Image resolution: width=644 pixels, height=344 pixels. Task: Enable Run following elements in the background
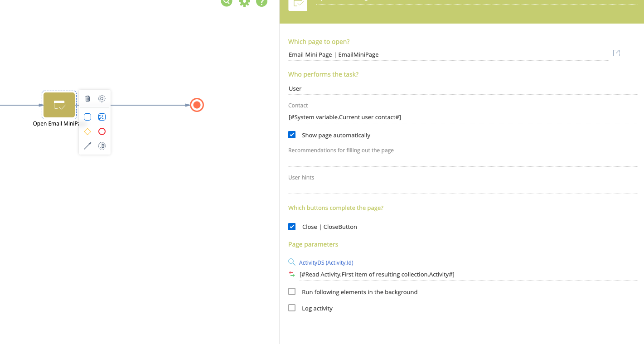tap(292, 292)
